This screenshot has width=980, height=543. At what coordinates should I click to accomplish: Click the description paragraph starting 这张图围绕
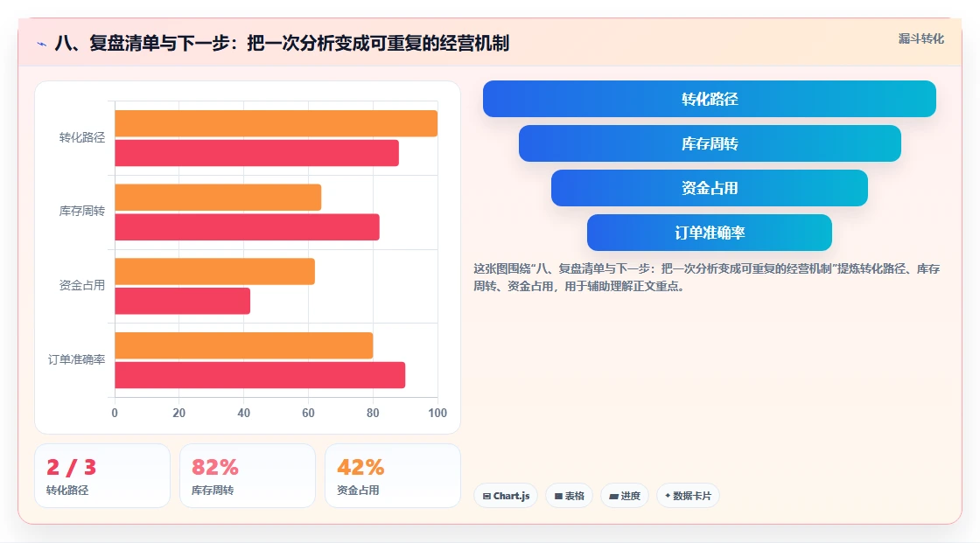[706, 277]
